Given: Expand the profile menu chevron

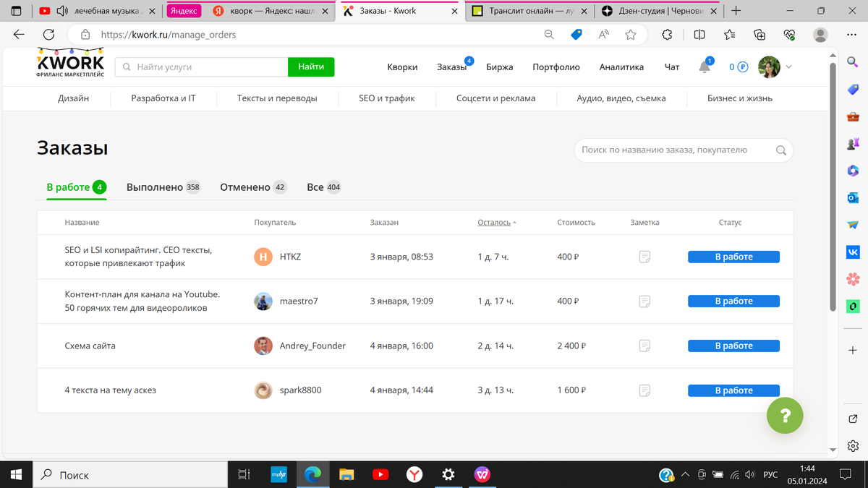Looking at the screenshot, I should (x=788, y=67).
